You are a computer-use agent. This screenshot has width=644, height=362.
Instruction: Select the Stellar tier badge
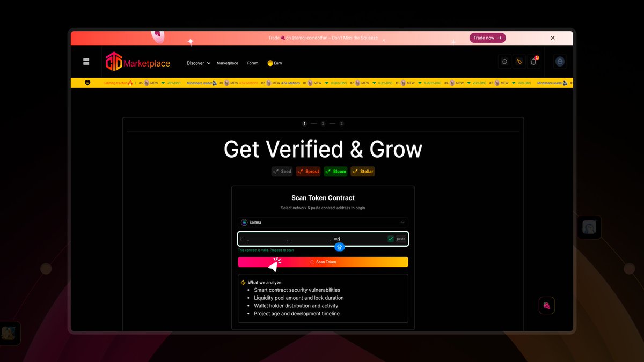(363, 172)
